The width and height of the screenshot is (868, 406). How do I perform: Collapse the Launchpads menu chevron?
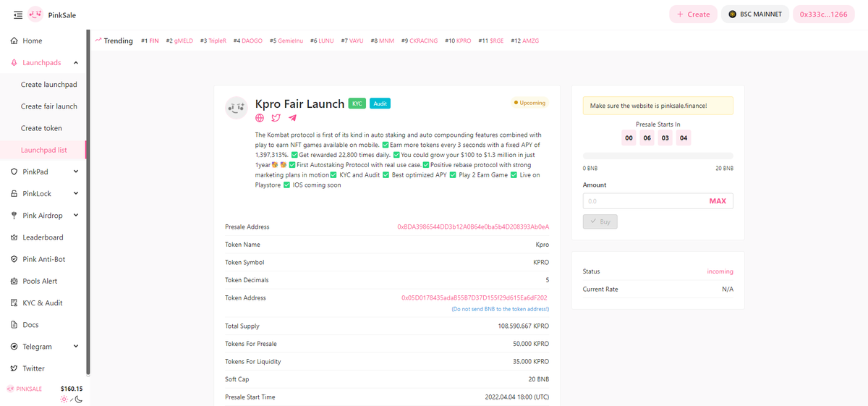pos(76,63)
